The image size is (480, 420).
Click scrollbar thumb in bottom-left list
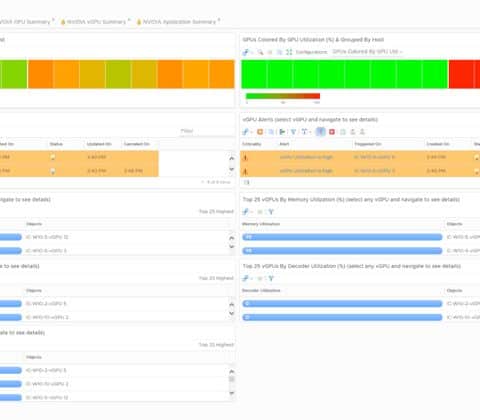pos(232,379)
